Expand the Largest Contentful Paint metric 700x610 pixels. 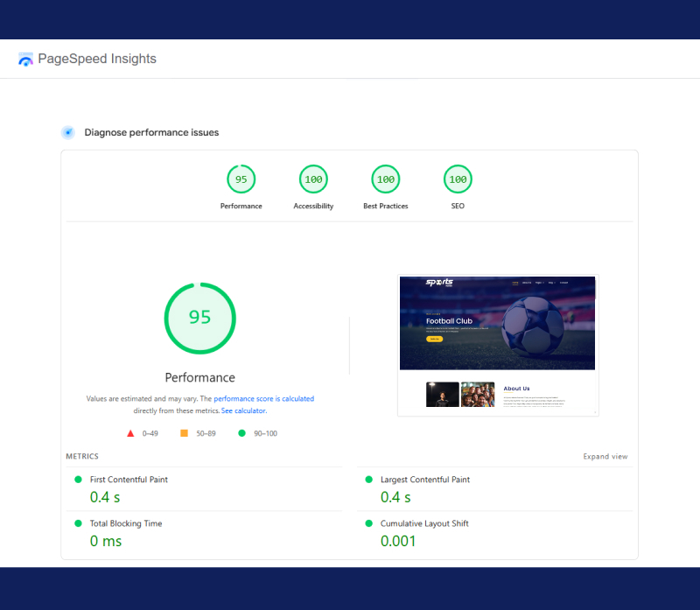pyautogui.click(x=424, y=480)
